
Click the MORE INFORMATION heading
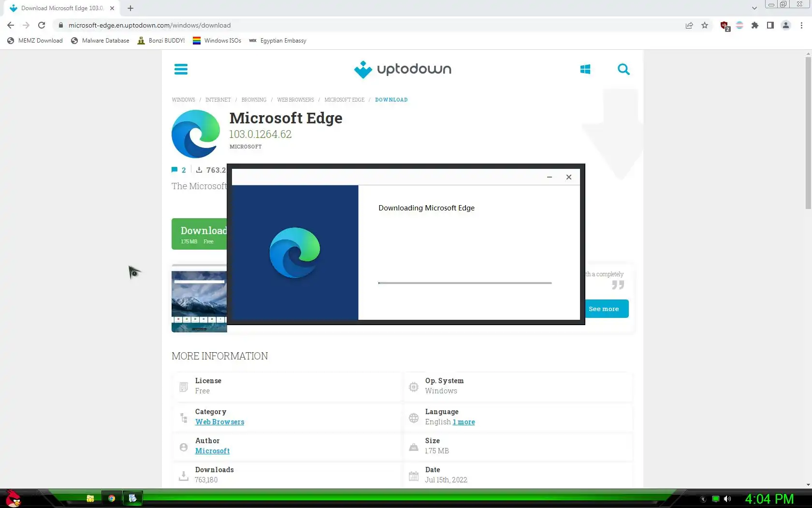220,356
